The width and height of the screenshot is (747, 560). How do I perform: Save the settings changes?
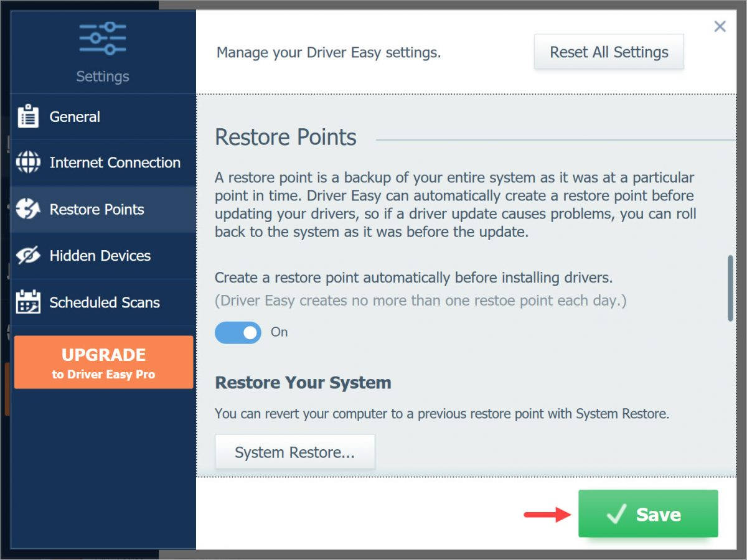(648, 514)
